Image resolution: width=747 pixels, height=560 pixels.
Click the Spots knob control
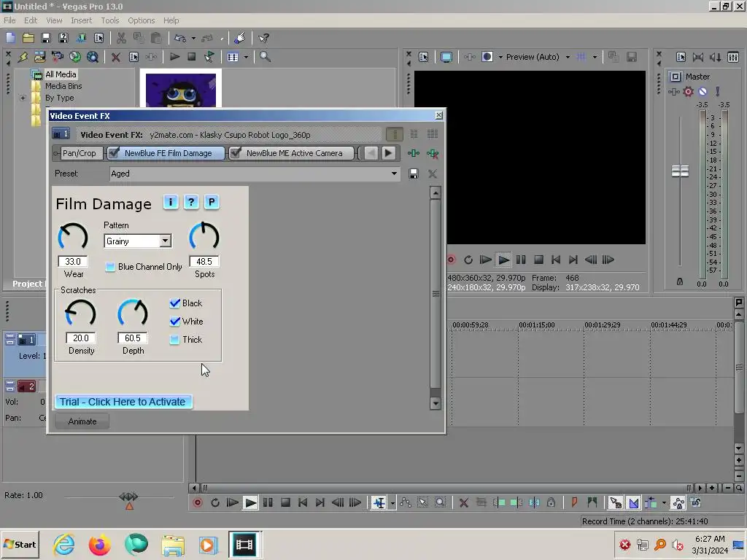tap(204, 236)
